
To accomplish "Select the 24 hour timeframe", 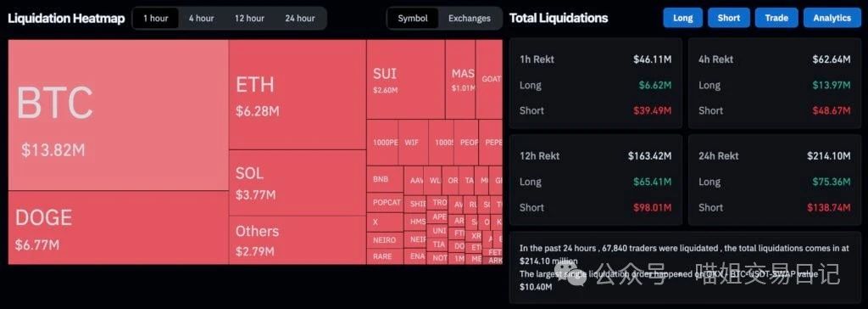I will 300,19.
